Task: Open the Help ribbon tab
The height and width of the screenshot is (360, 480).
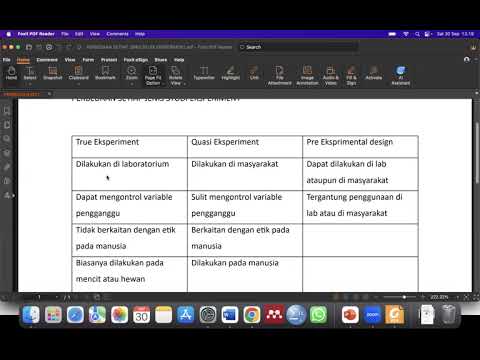Action: point(179,60)
